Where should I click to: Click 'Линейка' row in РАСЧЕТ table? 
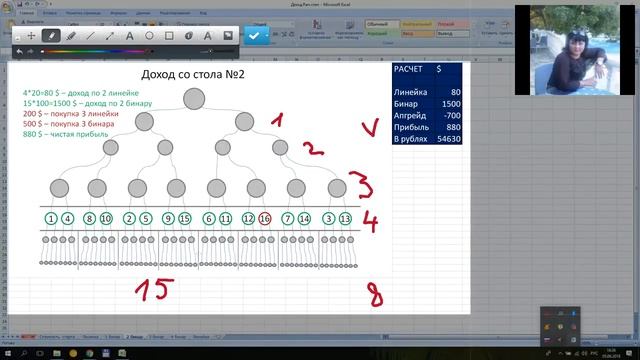click(x=427, y=92)
